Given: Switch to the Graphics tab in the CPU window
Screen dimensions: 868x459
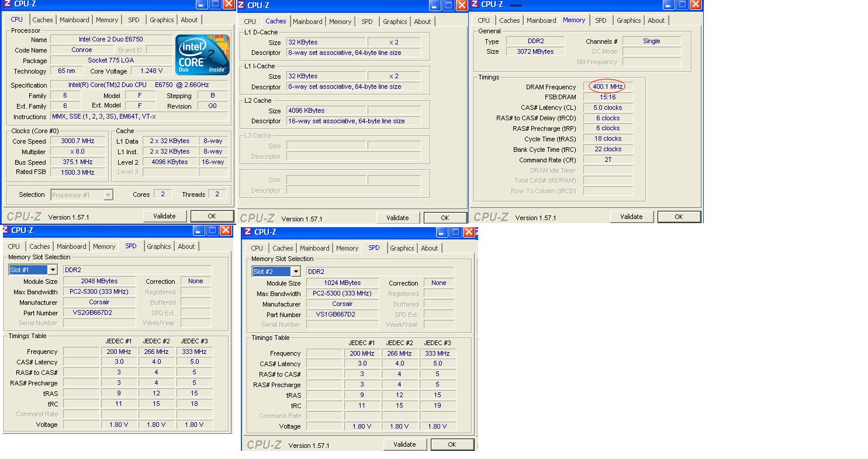Looking at the screenshot, I should (161, 19).
